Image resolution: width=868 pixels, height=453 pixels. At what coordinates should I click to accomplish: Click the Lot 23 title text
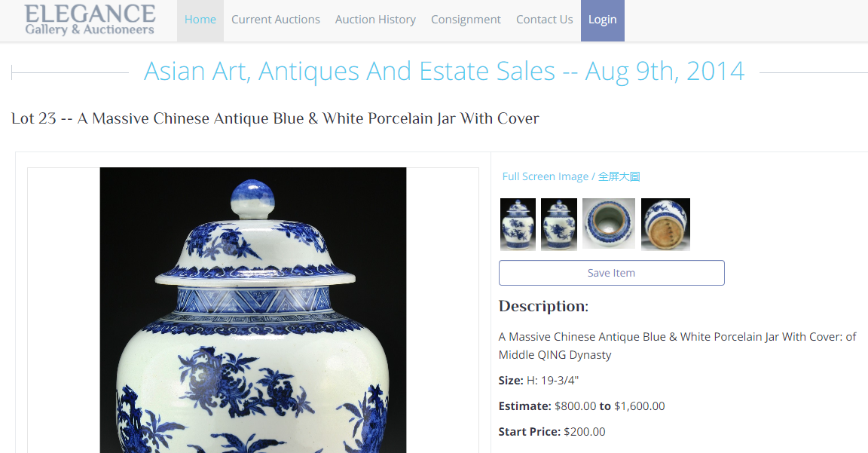[275, 118]
